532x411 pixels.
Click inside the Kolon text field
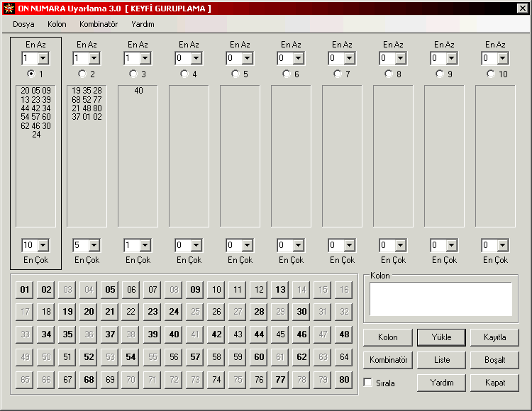click(x=440, y=298)
